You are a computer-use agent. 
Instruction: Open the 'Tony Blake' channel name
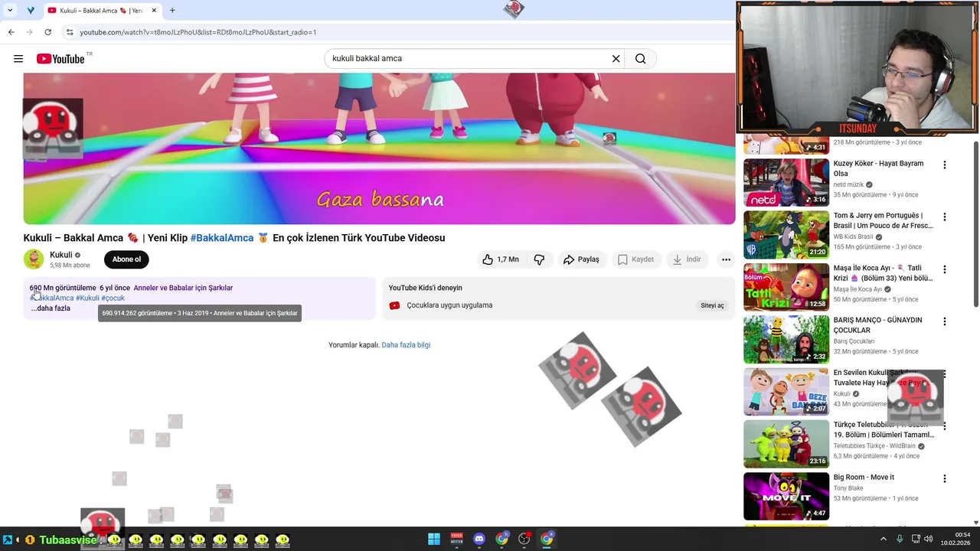pyautogui.click(x=848, y=488)
